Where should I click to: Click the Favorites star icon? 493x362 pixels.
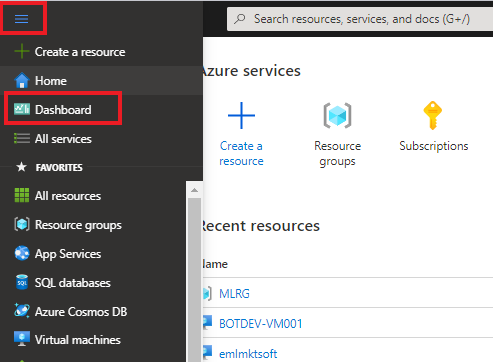(22, 167)
